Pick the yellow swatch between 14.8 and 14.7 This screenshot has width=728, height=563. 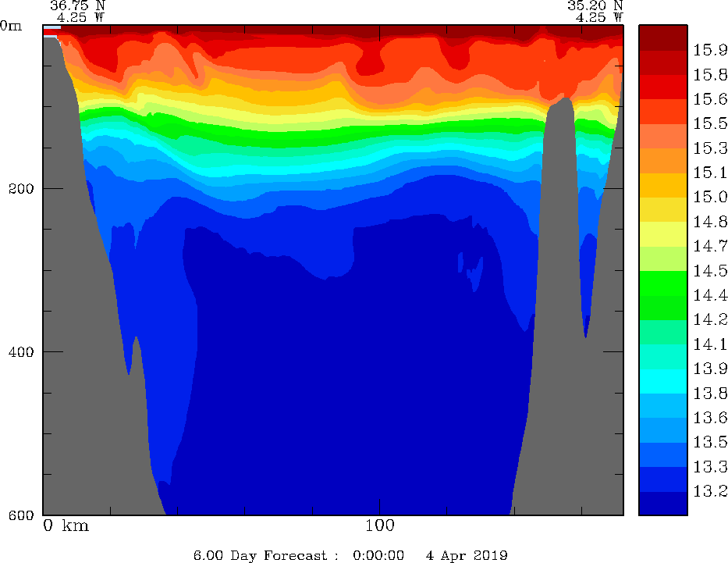[x=663, y=234]
